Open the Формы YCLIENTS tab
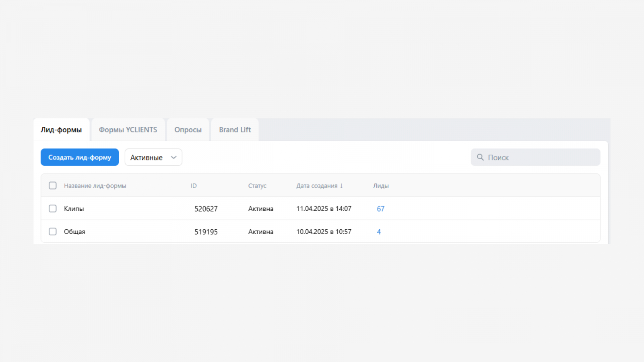The width and height of the screenshot is (644, 362). [128, 130]
